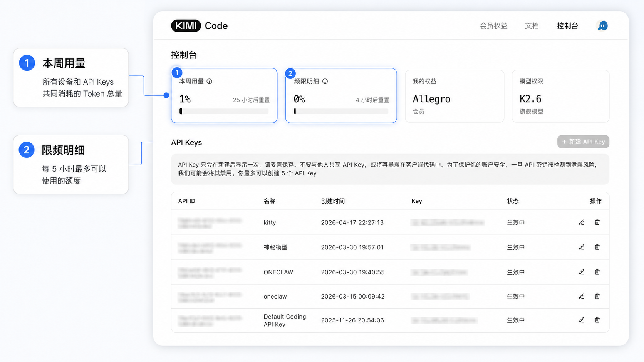Click info icon next to 频限明细
The height and width of the screenshot is (362, 644).
click(325, 81)
